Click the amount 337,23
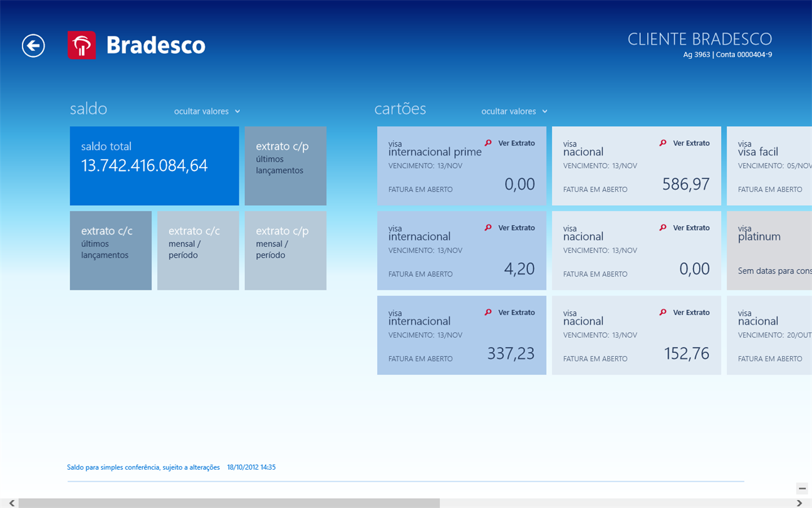The height and width of the screenshot is (508, 812). tap(511, 353)
